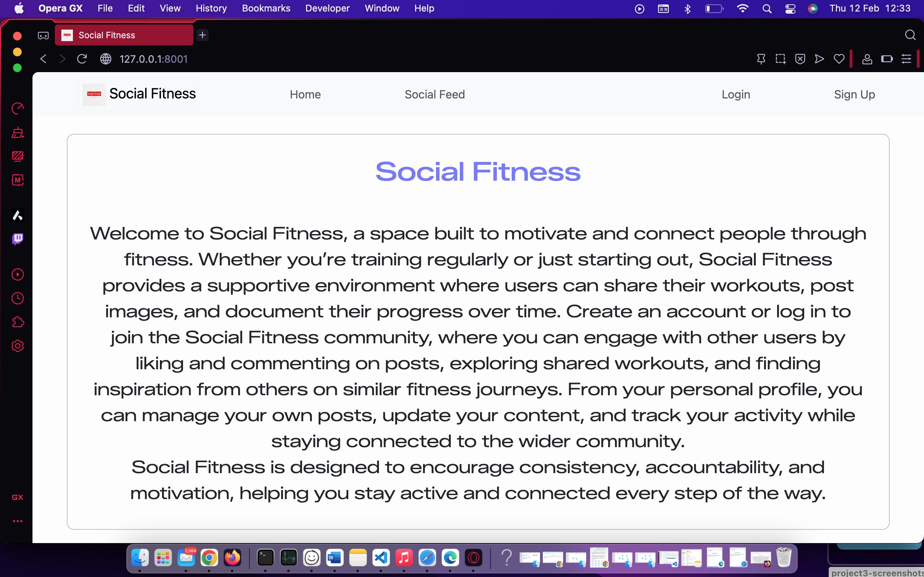
Task: Open GX Mods from the sidebar
Action: (x=18, y=180)
